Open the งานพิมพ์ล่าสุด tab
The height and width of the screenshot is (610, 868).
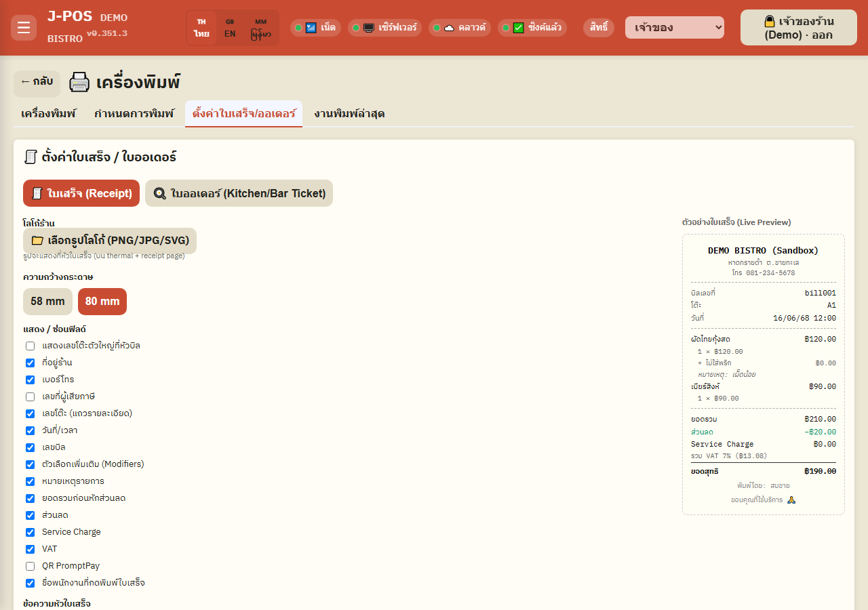(349, 113)
